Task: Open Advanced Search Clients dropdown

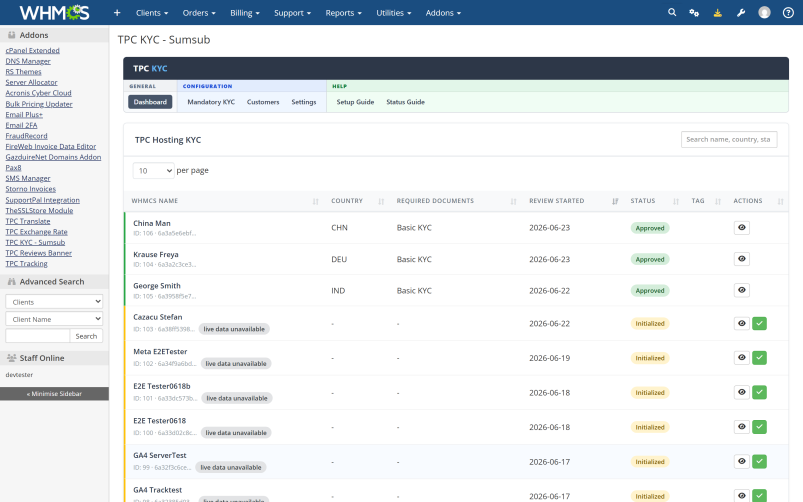Action: pos(54,302)
